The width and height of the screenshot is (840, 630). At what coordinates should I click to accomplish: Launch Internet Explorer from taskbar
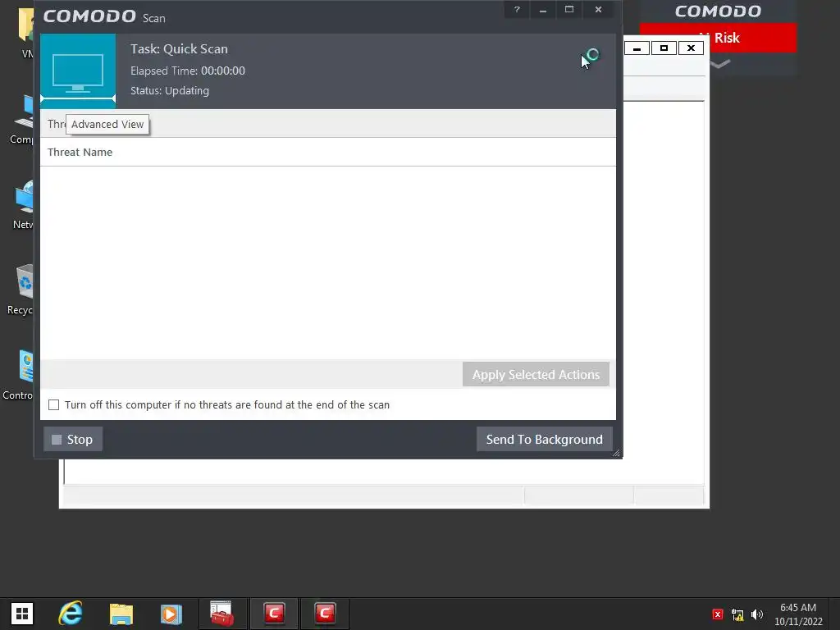pos(71,614)
